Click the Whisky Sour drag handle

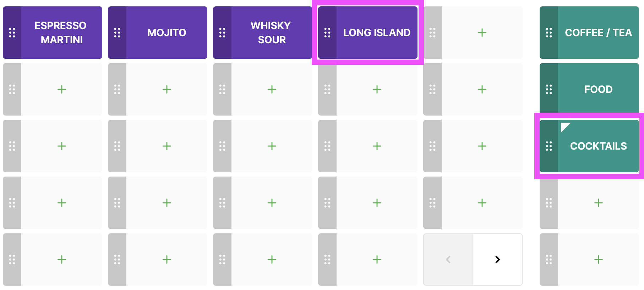coord(222,33)
